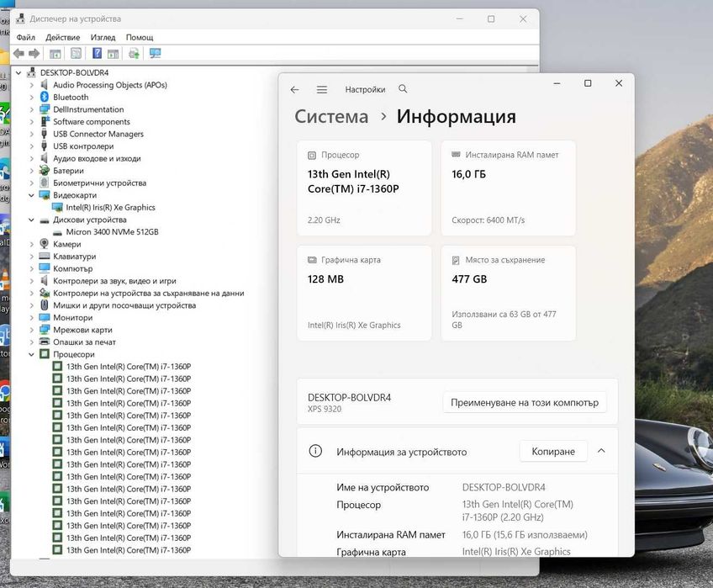Click the Име на устройството label
Image resolution: width=713 pixels, height=588 pixels.
click(383, 487)
